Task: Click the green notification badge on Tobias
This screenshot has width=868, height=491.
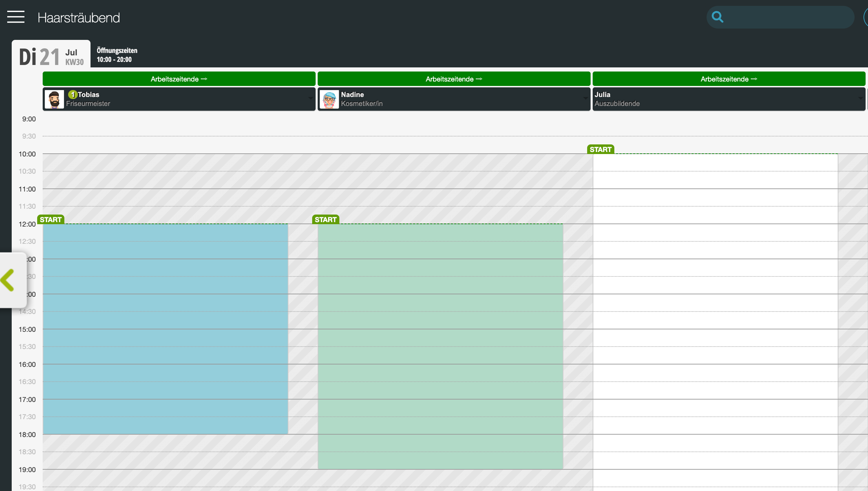Action: (73, 95)
